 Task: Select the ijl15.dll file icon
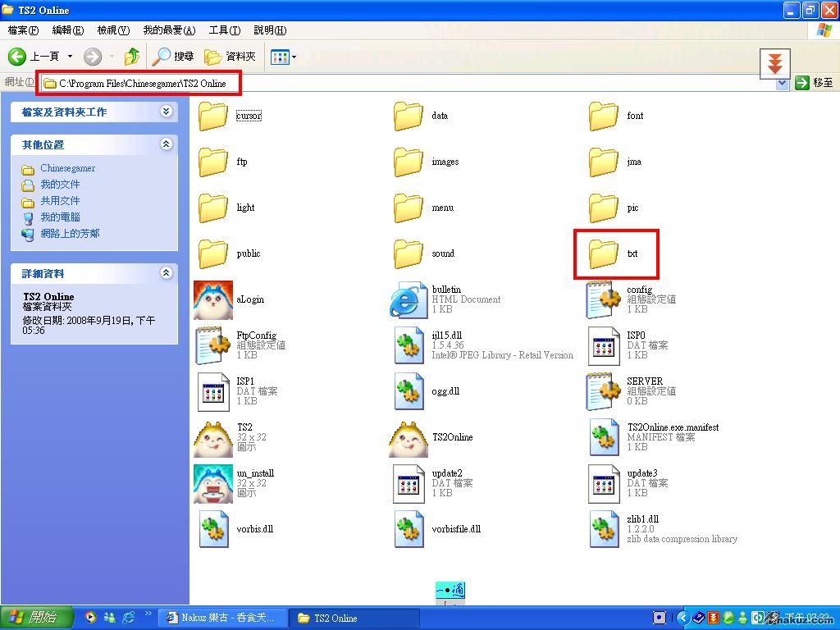coord(409,345)
